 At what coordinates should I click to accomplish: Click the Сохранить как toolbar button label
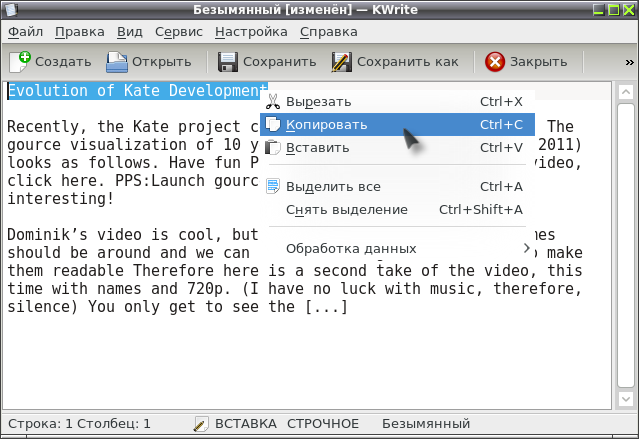point(408,62)
